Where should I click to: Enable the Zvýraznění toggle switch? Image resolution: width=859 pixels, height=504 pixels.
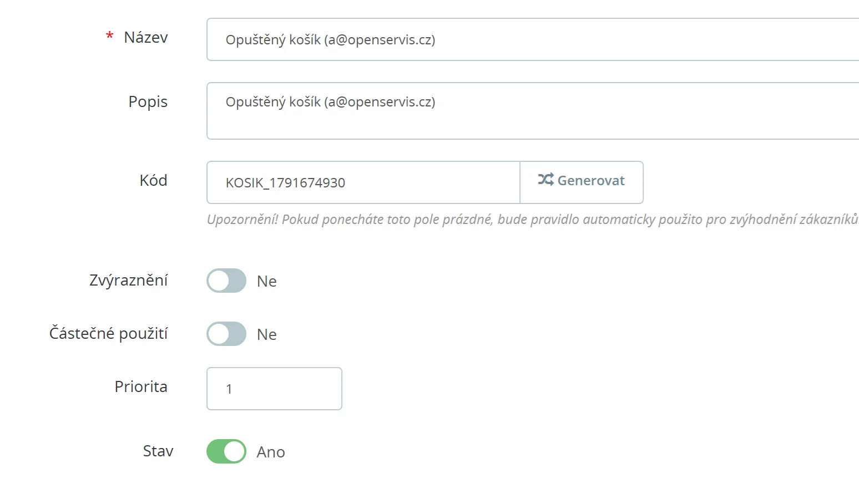pyautogui.click(x=226, y=281)
